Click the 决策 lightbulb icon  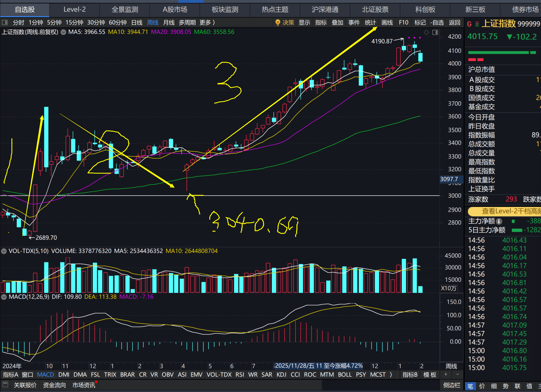coord(278,23)
